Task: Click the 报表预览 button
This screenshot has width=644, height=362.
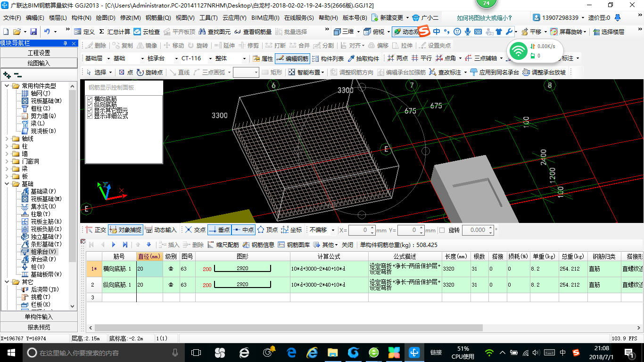Action: tap(39, 327)
